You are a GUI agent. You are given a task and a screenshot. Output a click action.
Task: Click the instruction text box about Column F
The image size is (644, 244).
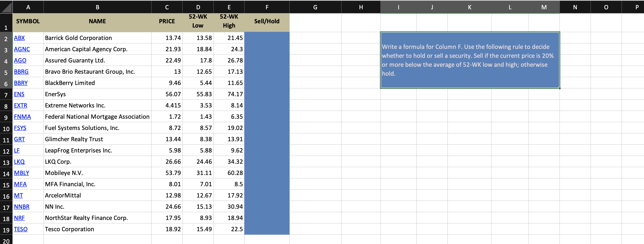470,60
